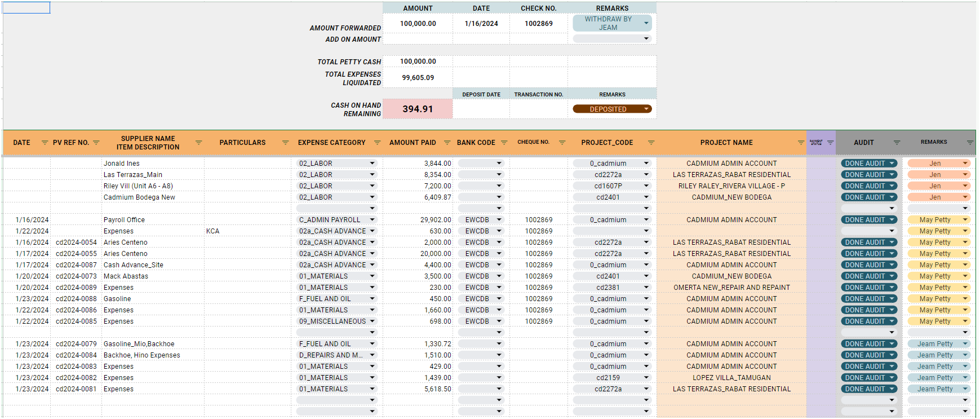980x419 pixels.
Task: Open the purple Payment Status column filter icon
Action: coord(830,143)
